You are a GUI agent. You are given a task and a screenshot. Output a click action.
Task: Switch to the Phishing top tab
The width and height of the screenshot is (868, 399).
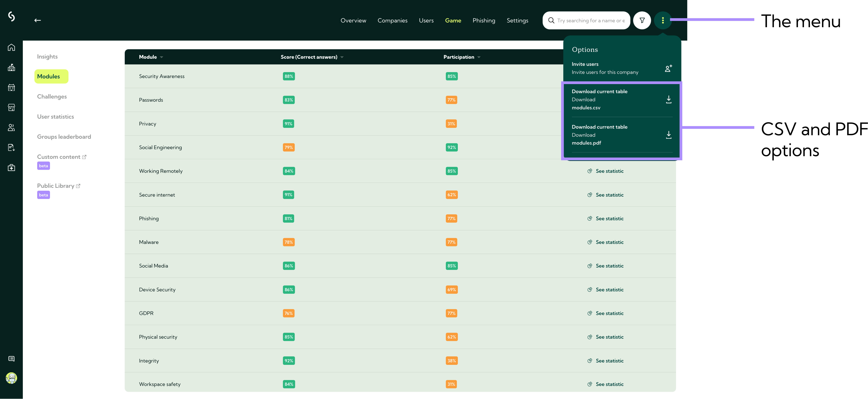[484, 21]
